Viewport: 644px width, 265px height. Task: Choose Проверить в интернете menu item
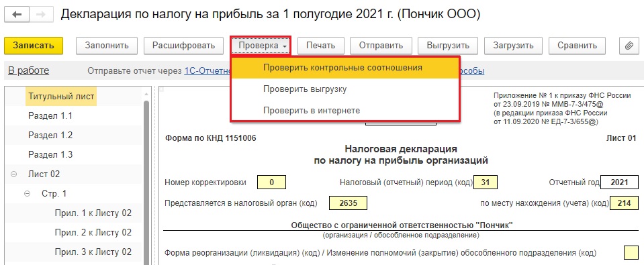click(x=345, y=110)
